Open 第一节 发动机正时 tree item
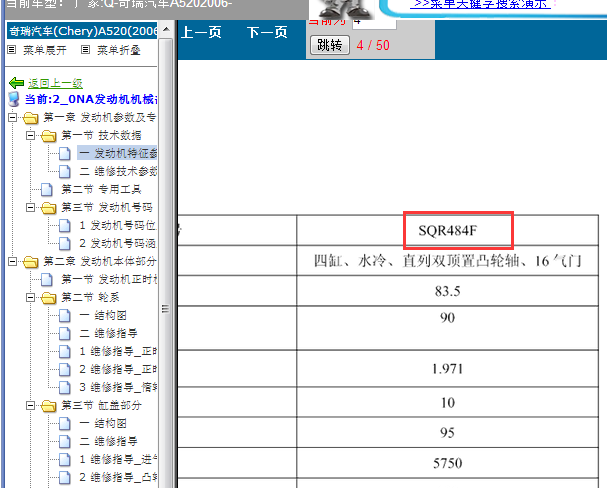Image resolution: width=607 pixels, height=488 pixels. (109, 279)
